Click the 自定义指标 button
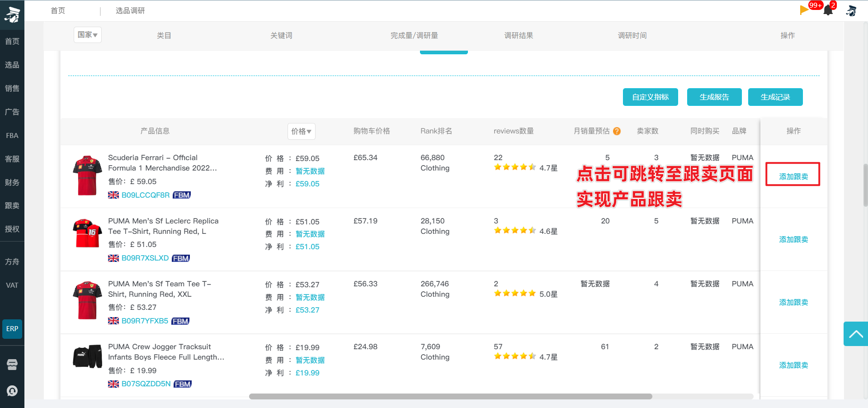The height and width of the screenshot is (408, 868). point(650,97)
